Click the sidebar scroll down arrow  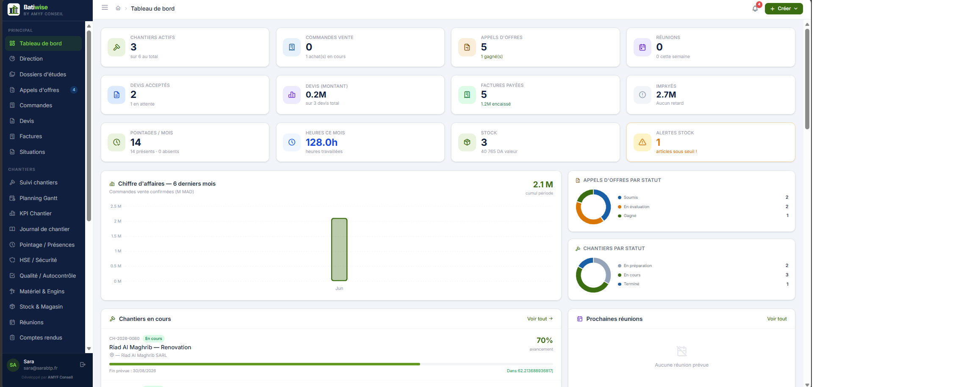(x=89, y=348)
